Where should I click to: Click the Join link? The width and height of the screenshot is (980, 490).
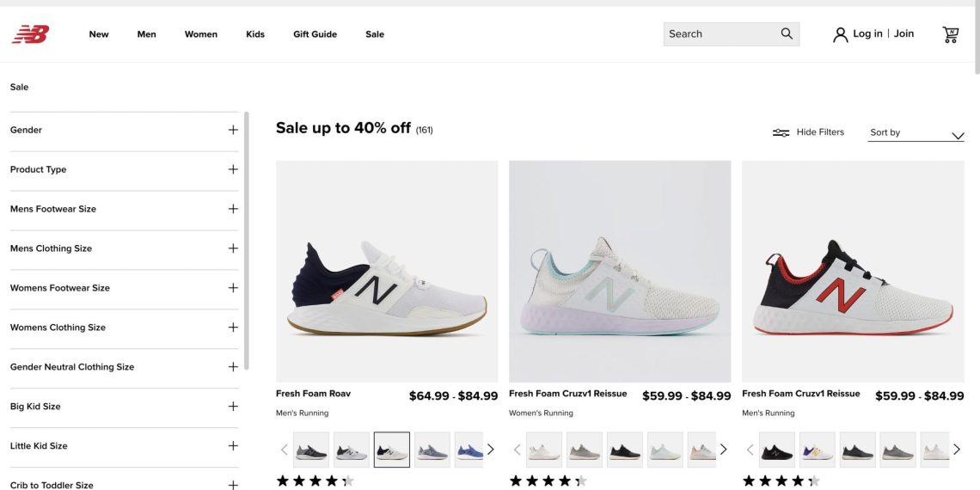coord(903,34)
